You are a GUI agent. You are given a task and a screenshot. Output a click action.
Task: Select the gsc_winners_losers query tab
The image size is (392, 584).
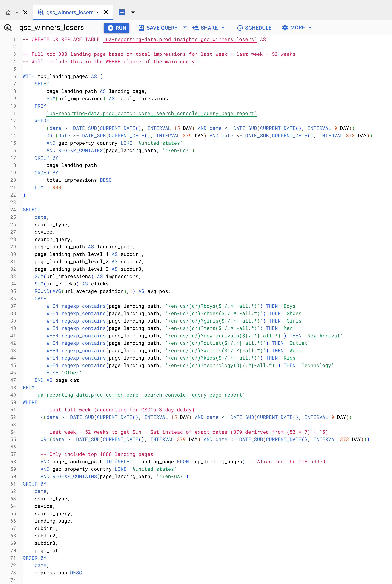[x=70, y=13]
